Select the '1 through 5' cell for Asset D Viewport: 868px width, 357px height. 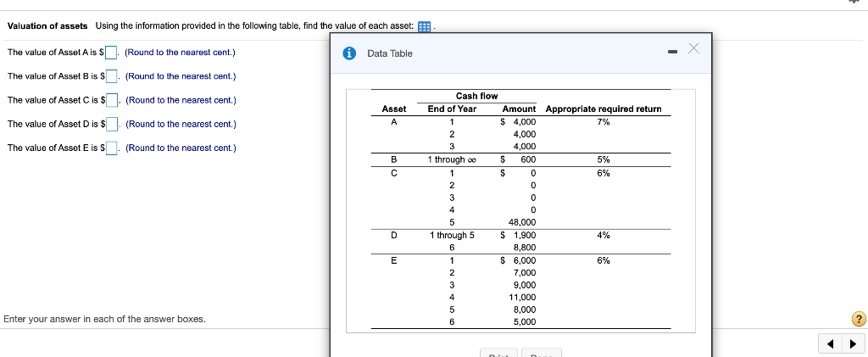[452, 235]
